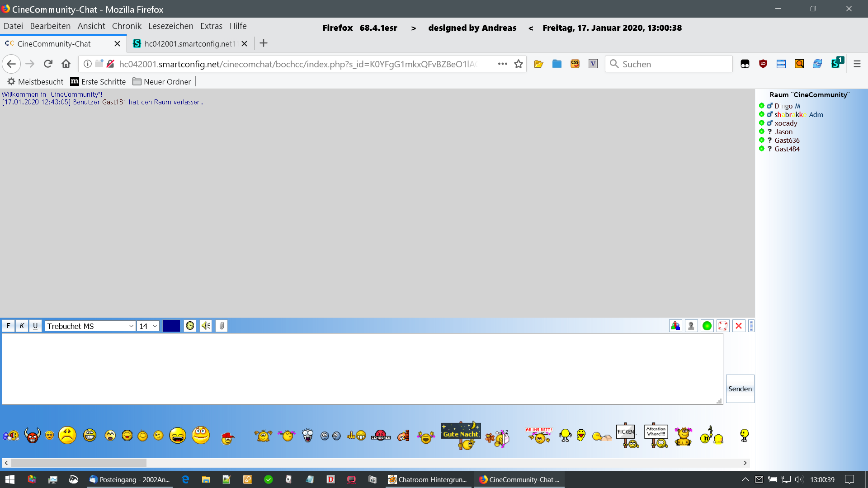Switch to the hc042001.smartconfig.net tab
The height and width of the screenshot is (488, 868).
(190, 43)
